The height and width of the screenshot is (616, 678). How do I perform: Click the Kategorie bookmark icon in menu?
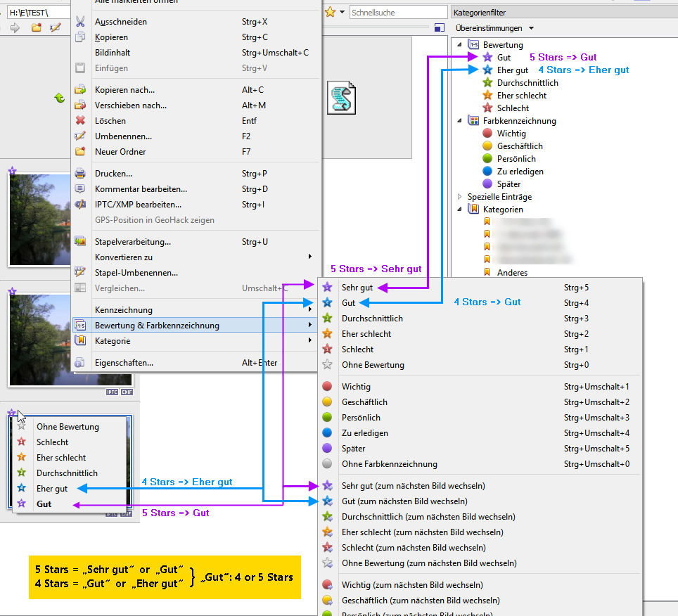[80, 340]
